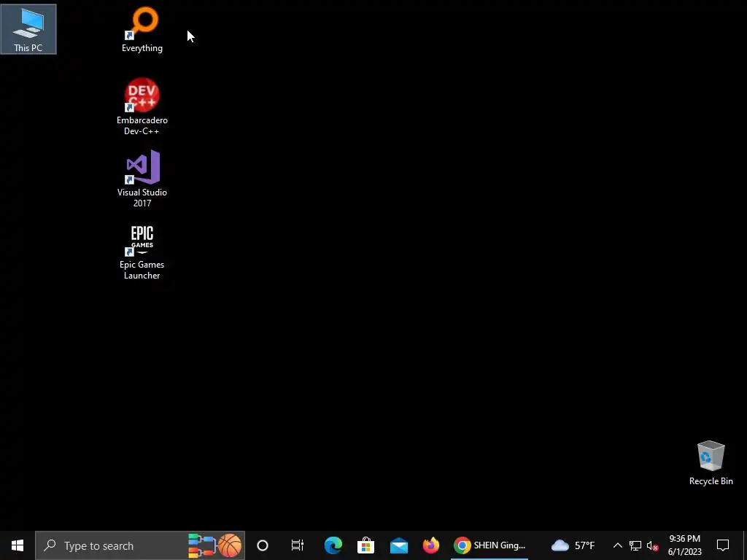This screenshot has height=560, width=747.
Task: Click the Type to search box
Action: pyautogui.click(x=140, y=545)
